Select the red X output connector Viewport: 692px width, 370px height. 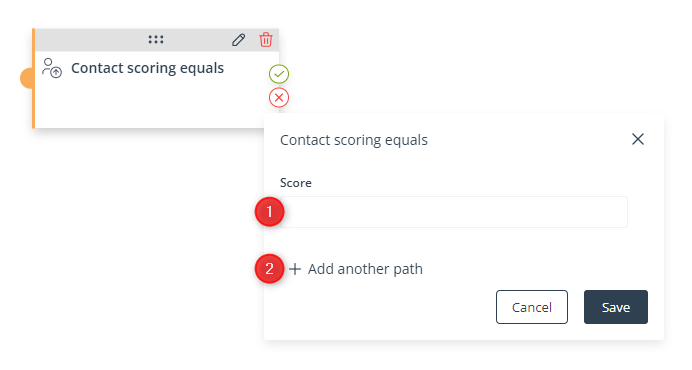click(x=279, y=97)
